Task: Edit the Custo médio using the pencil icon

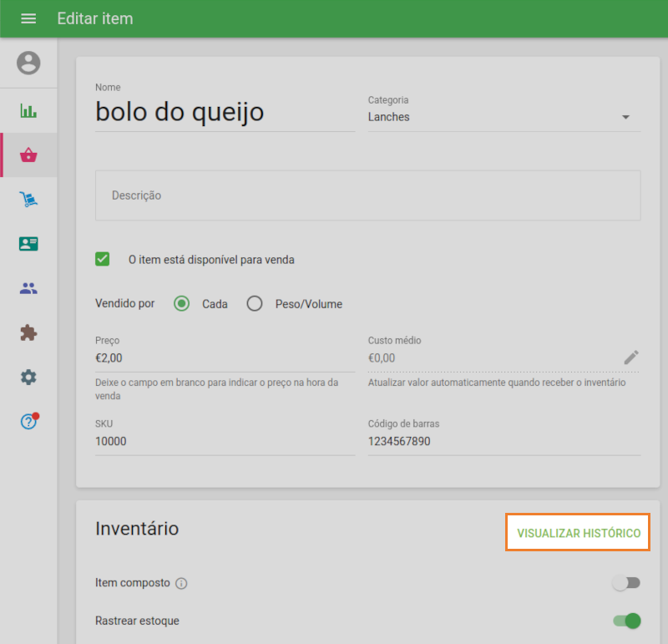Action: click(631, 357)
